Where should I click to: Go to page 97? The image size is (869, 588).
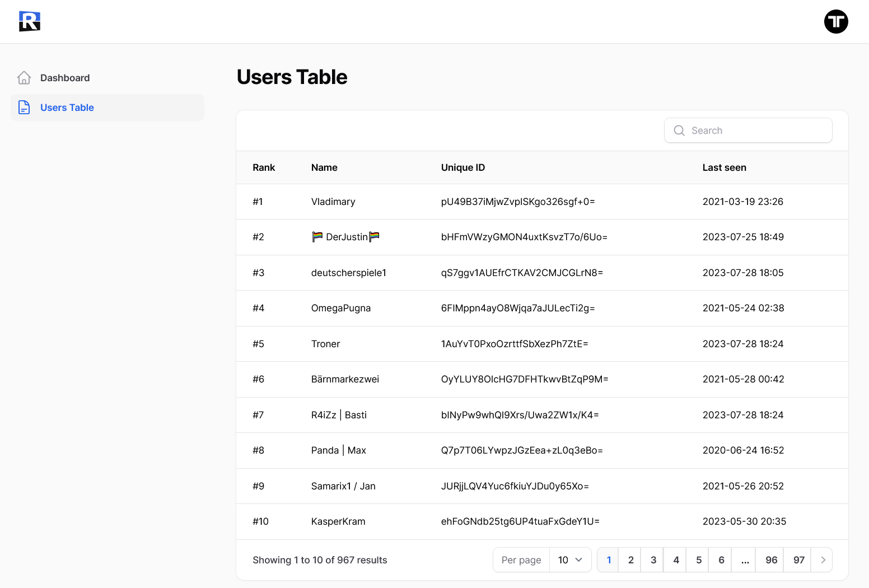798,560
